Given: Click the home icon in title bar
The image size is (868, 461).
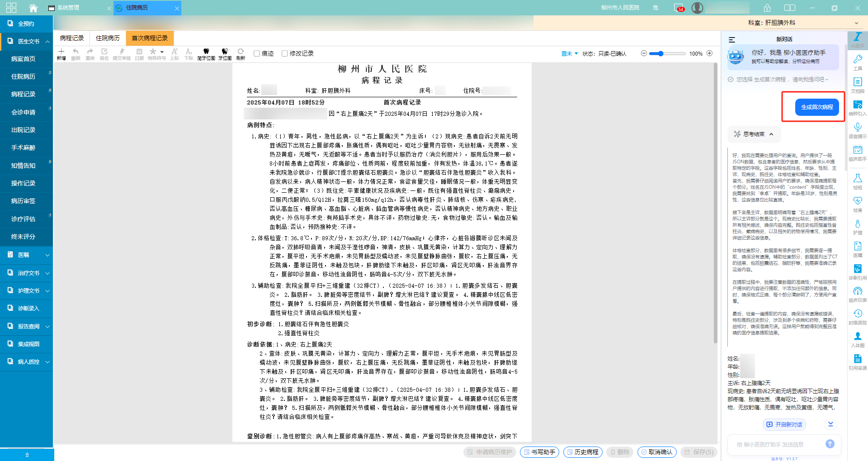Looking at the screenshot, I should click(33, 8).
